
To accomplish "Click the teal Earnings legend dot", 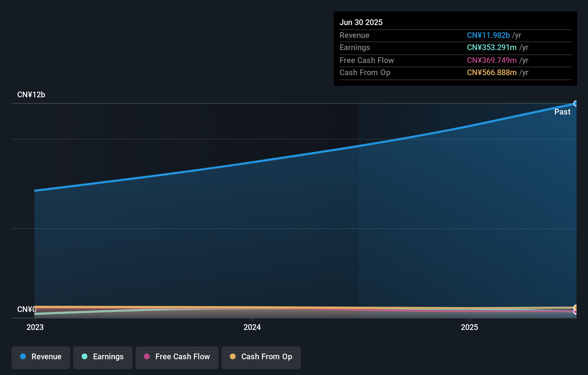I will coord(84,357).
